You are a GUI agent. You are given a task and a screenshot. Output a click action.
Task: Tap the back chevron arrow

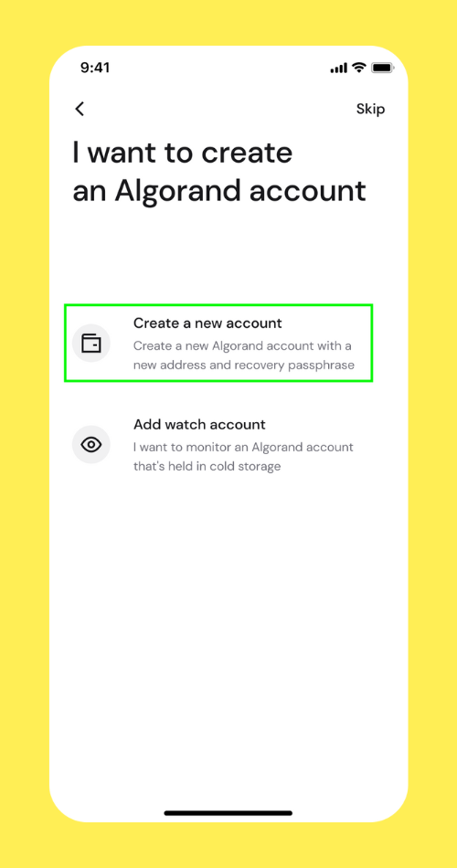point(80,109)
